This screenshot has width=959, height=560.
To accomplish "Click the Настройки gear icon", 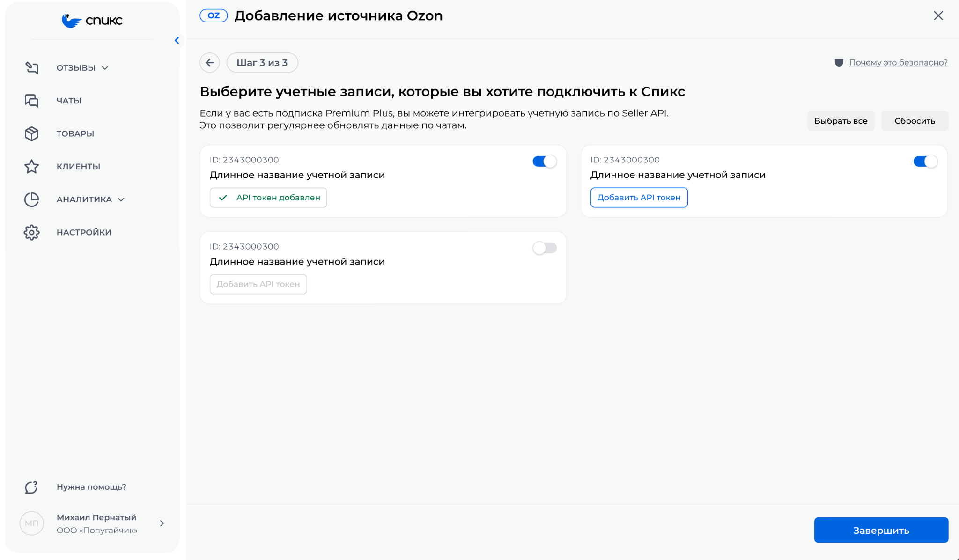I will click(x=32, y=232).
